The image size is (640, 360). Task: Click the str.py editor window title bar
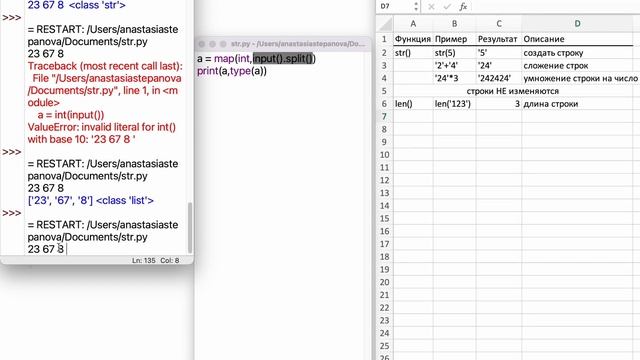tap(284, 44)
